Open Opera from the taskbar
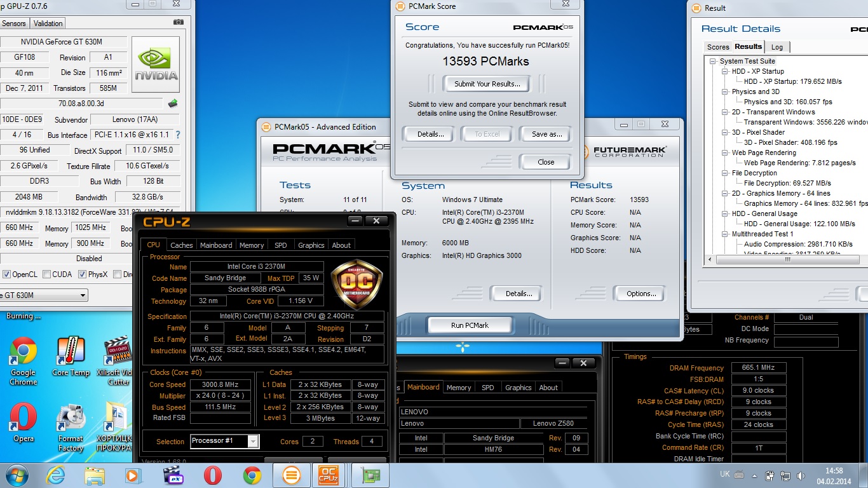868x488 pixels. pos(212,475)
